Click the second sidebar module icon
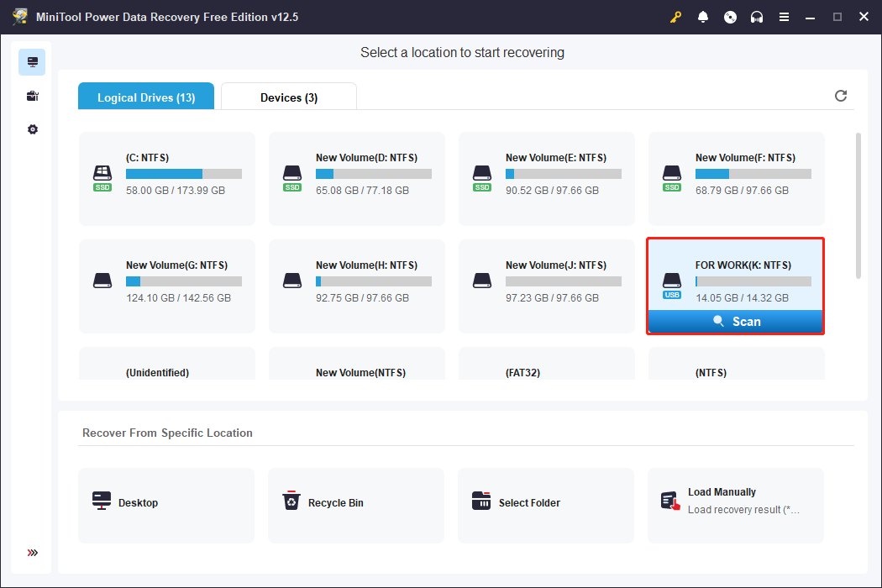 pos(32,95)
